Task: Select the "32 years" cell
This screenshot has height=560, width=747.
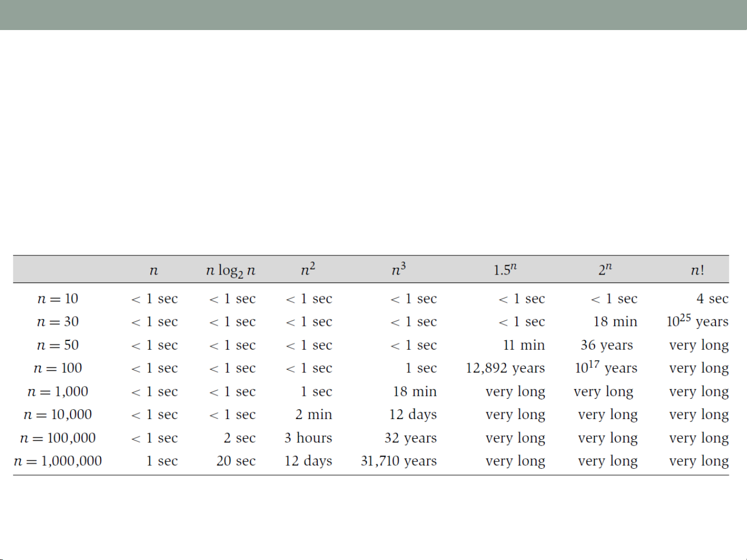Action: click(x=411, y=438)
